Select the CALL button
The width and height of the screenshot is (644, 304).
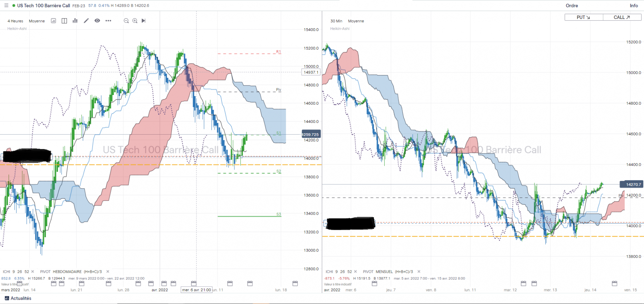coord(622,17)
